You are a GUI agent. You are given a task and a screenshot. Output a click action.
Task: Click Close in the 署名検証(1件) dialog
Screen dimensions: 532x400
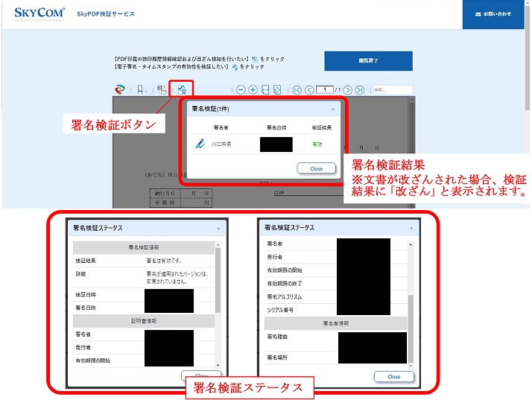pyautogui.click(x=316, y=168)
